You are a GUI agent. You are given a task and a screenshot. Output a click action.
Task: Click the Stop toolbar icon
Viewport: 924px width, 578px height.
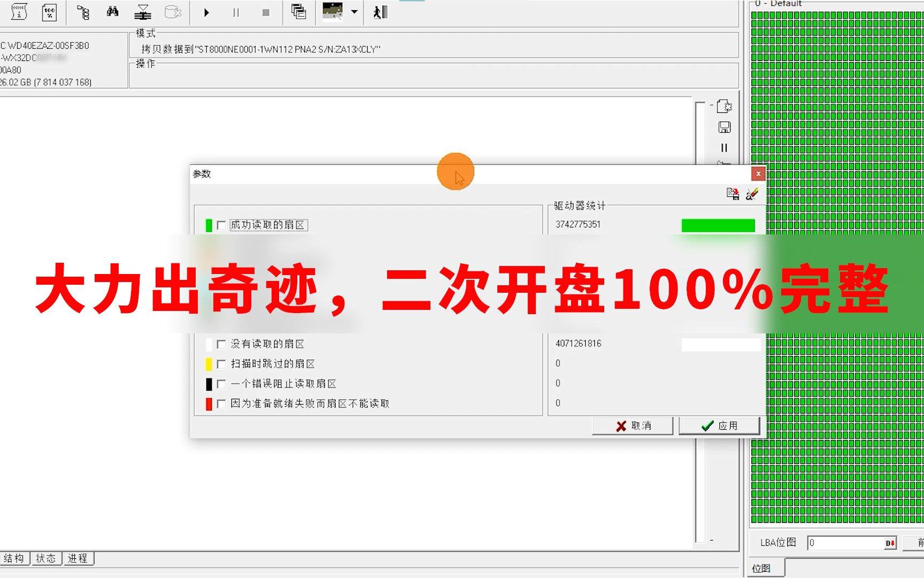click(265, 12)
